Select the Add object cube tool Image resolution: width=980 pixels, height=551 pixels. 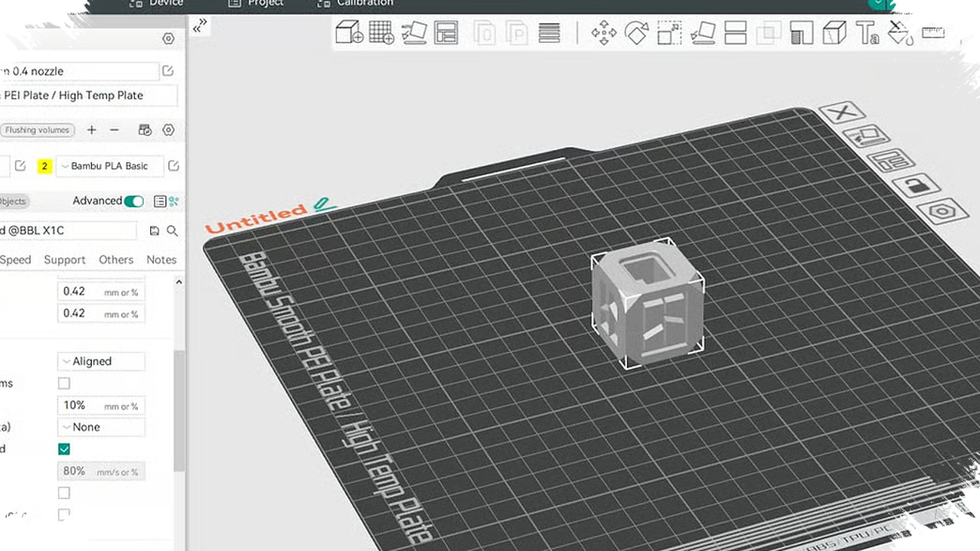tap(349, 32)
